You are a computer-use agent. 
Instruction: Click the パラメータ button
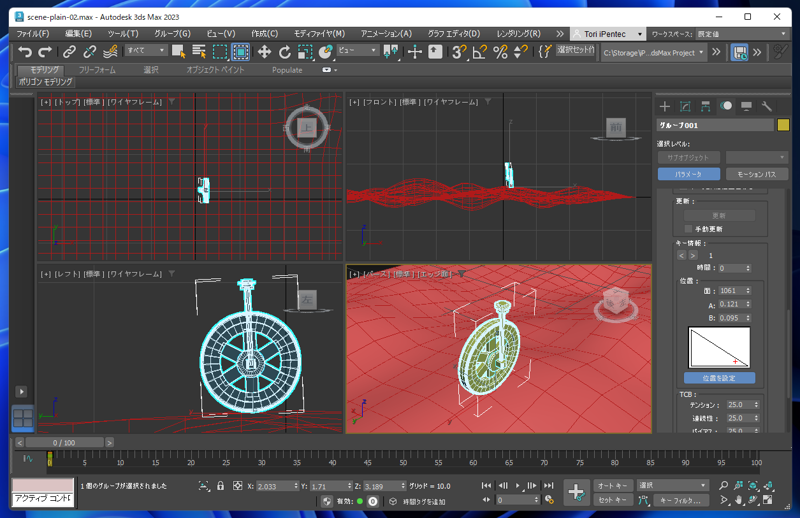[x=689, y=174]
